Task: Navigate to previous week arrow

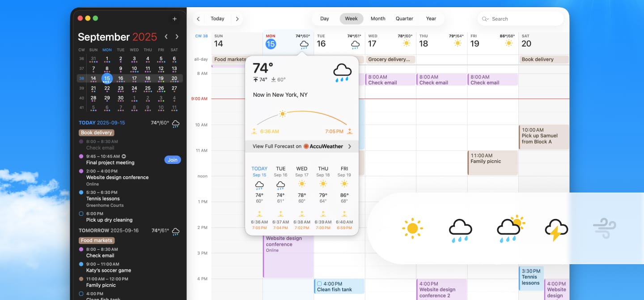Action: (198, 19)
